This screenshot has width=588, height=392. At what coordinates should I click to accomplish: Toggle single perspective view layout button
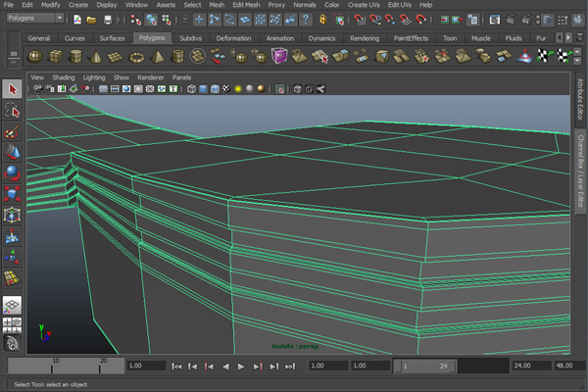pos(12,305)
